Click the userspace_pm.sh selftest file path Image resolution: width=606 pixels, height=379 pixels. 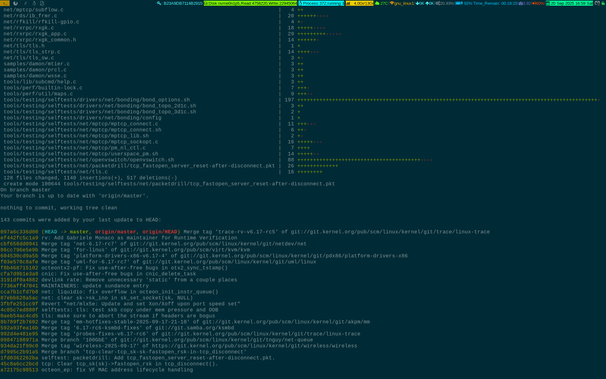81,154
